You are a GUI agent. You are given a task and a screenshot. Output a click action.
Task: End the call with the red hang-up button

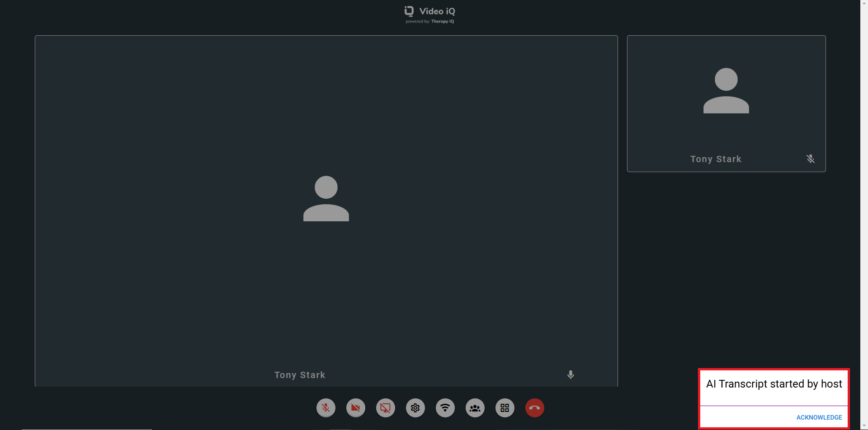click(x=535, y=408)
